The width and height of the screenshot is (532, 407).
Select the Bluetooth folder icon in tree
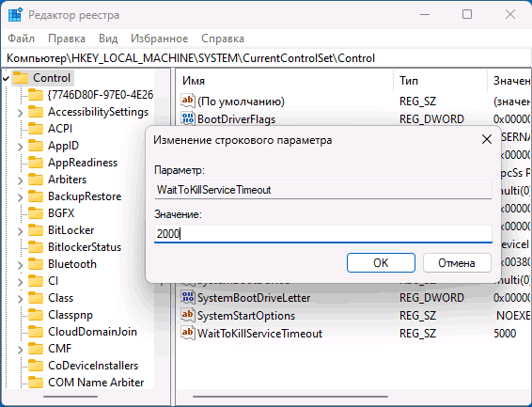coord(36,264)
